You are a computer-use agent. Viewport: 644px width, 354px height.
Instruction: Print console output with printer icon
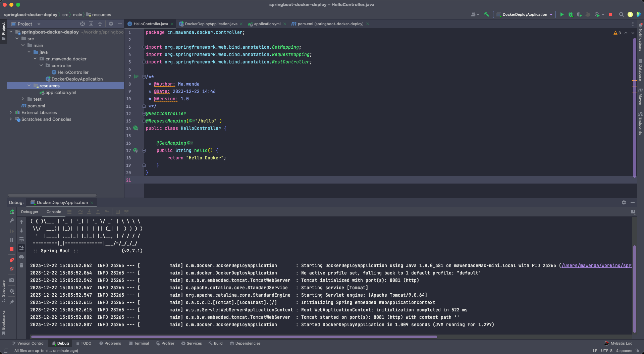coord(21,257)
